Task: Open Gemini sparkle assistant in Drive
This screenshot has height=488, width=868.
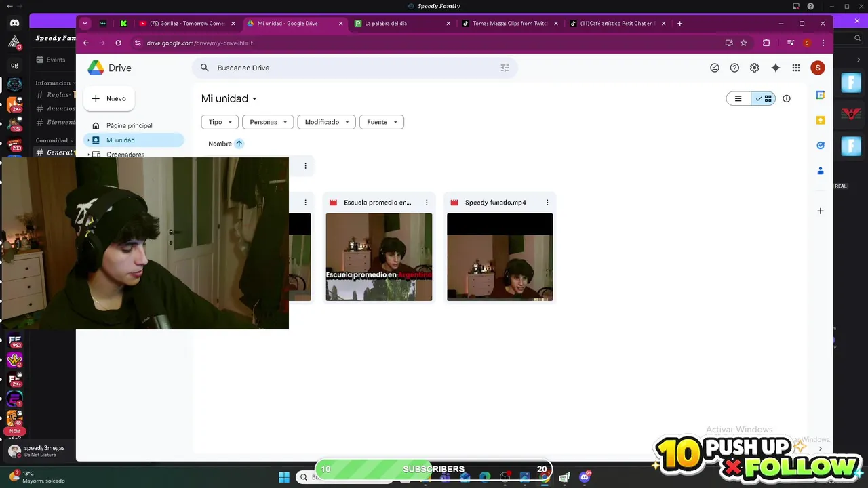Action: pyautogui.click(x=775, y=68)
